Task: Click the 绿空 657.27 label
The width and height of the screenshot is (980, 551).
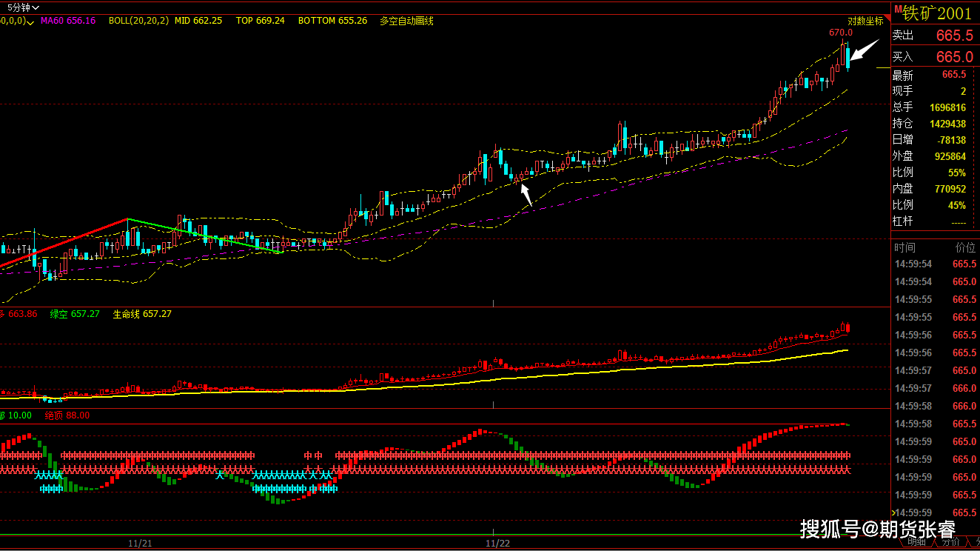Action: 75,314
